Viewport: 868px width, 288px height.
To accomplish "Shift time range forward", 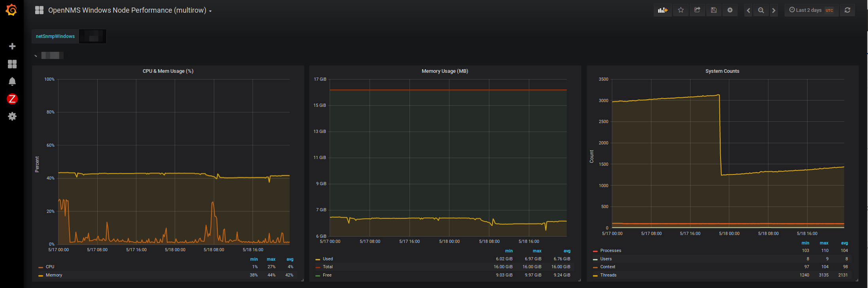I will coord(774,11).
